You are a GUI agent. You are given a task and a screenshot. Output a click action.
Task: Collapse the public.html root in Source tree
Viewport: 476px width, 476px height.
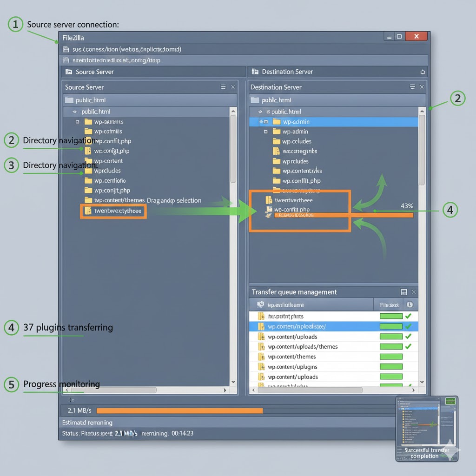click(x=75, y=112)
